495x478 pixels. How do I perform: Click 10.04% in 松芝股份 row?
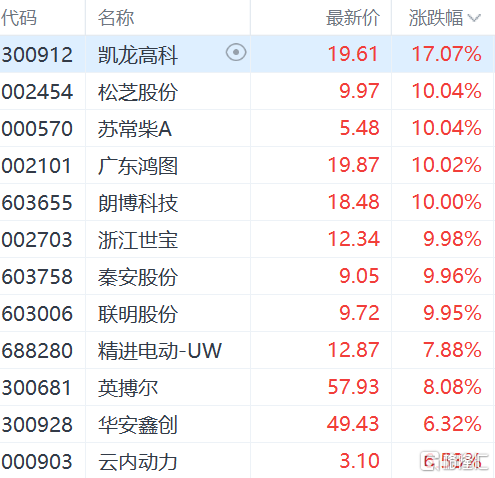point(447,91)
